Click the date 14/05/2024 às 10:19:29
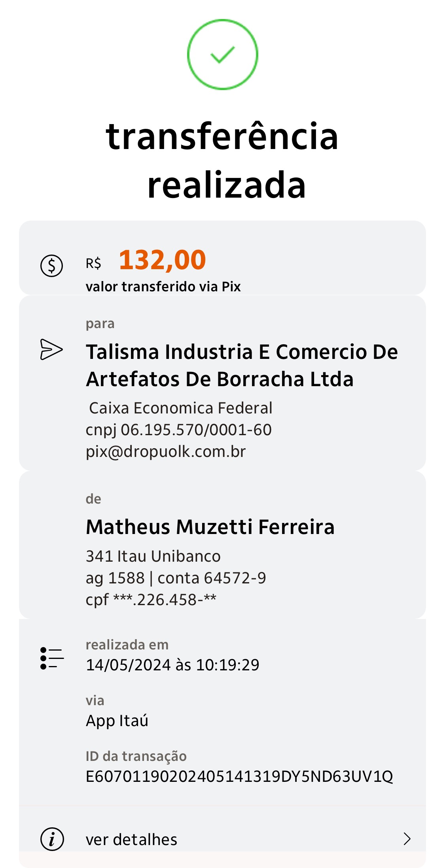 172,665
